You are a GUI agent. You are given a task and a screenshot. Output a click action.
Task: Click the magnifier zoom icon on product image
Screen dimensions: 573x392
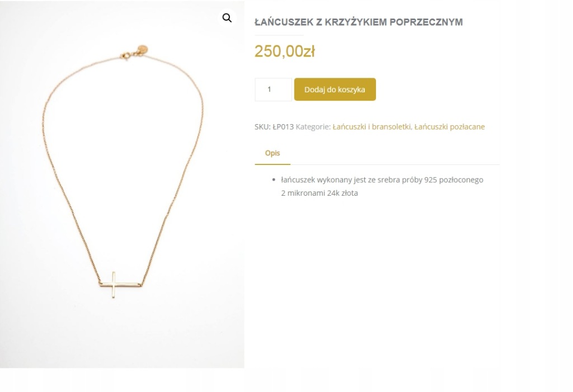(x=227, y=17)
